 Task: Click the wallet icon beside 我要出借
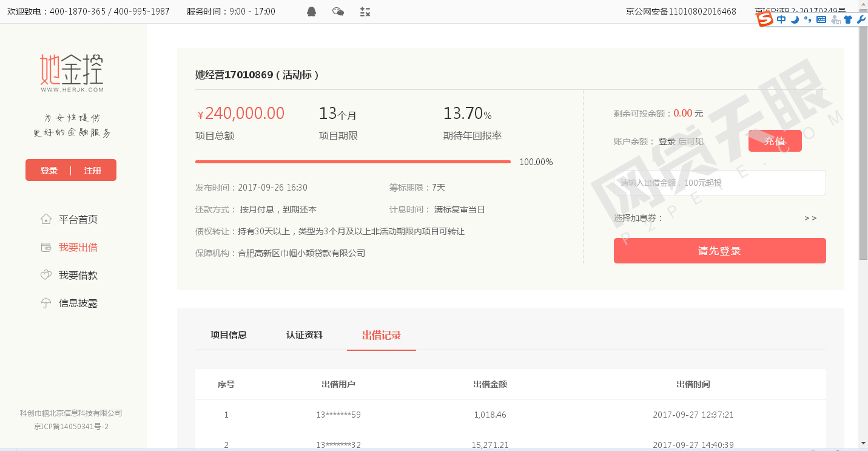click(x=45, y=247)
